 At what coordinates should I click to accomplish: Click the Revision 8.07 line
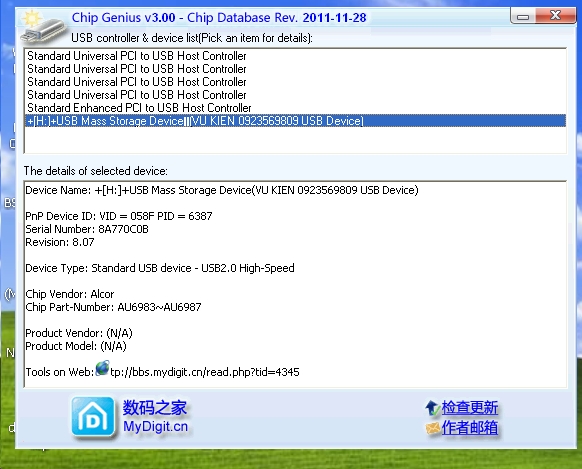(x=60, y=242)
